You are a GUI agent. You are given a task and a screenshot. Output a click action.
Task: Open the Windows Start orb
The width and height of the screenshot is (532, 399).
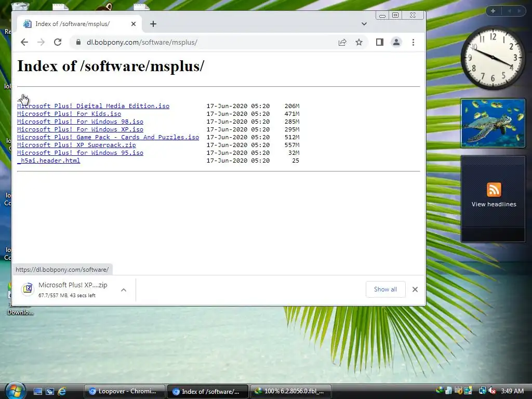15,391
